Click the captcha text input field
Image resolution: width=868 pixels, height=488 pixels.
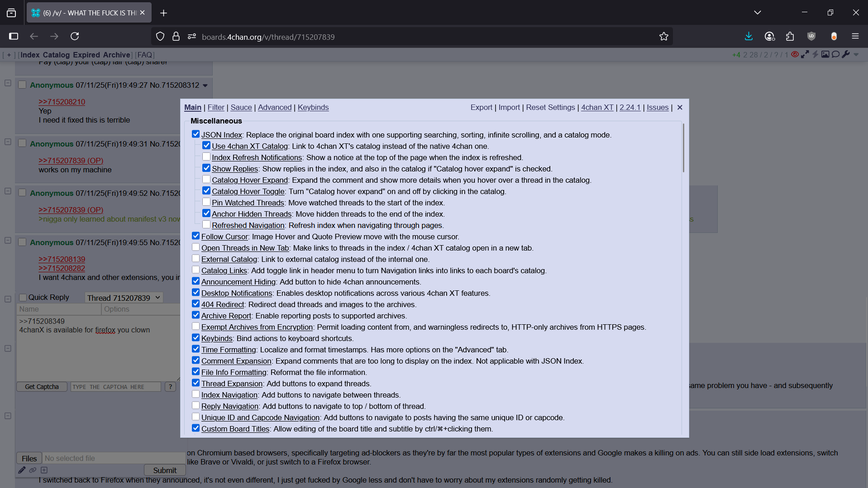click(x=116, y=387)
